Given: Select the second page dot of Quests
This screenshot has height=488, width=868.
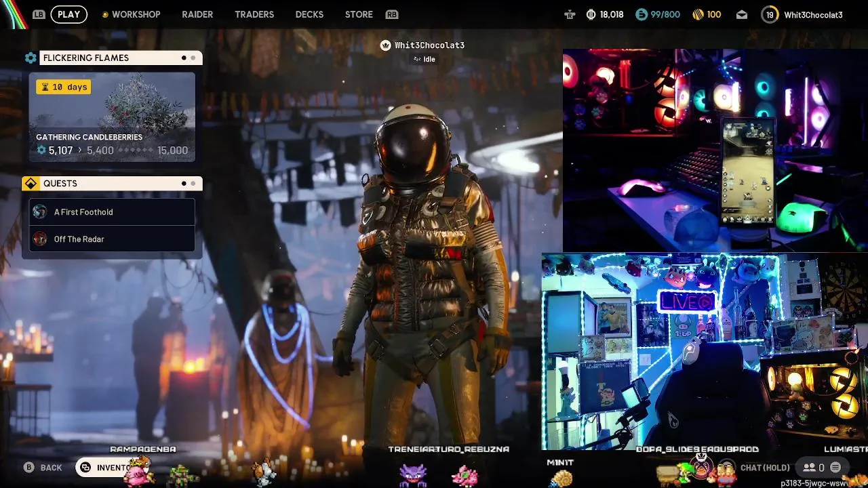Looking at the screenshot, I should (193, 184).
